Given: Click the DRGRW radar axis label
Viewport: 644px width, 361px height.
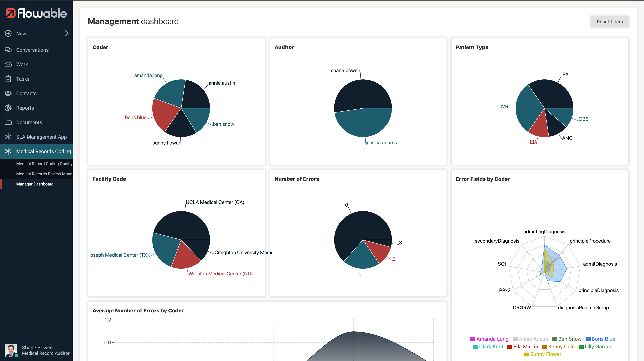Looking at the screenshot, I should (522, 308).
